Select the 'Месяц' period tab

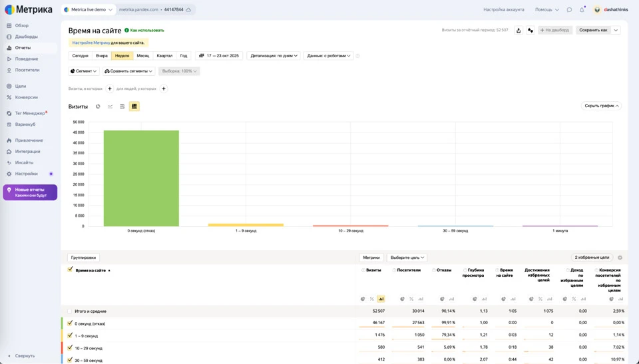pyautogui.click(x=142, y=56)
